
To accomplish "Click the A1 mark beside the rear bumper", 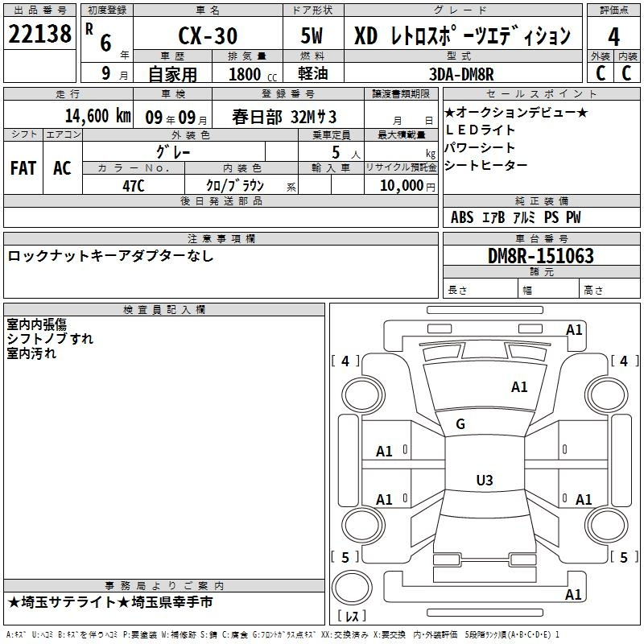I will (574, 595).
